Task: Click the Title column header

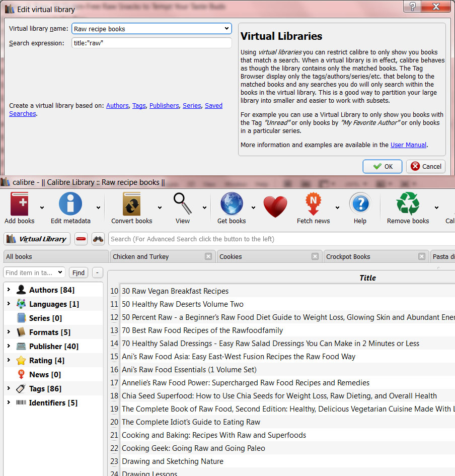Action: click(367, 278)
